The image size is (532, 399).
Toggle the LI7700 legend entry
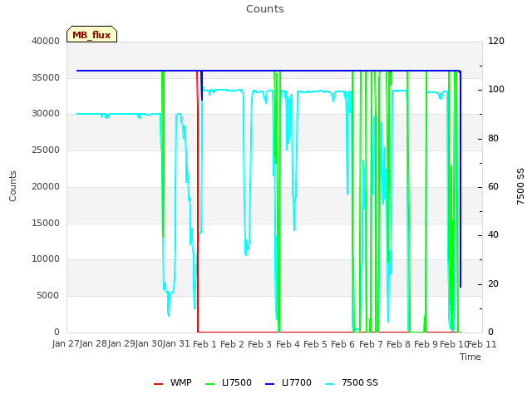[x=288, y=382]
